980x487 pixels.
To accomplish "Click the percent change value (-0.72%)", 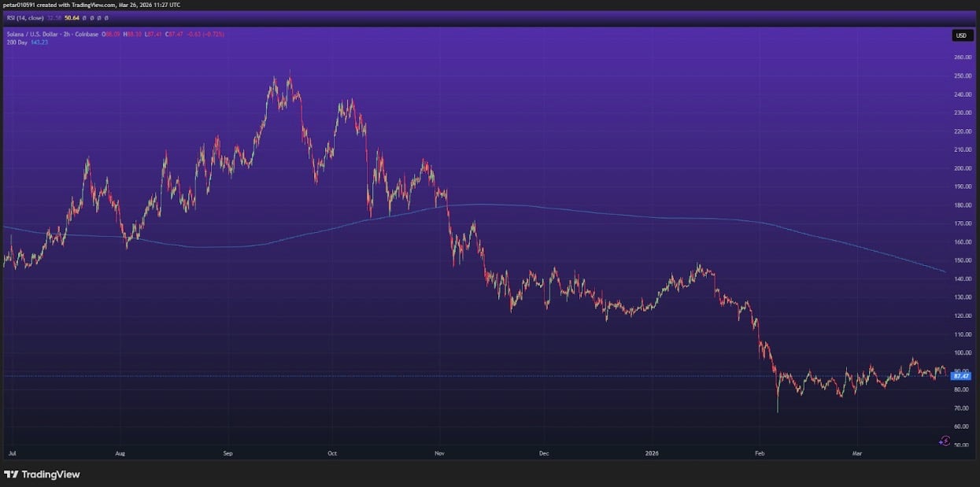I will [x=214, y=35].
